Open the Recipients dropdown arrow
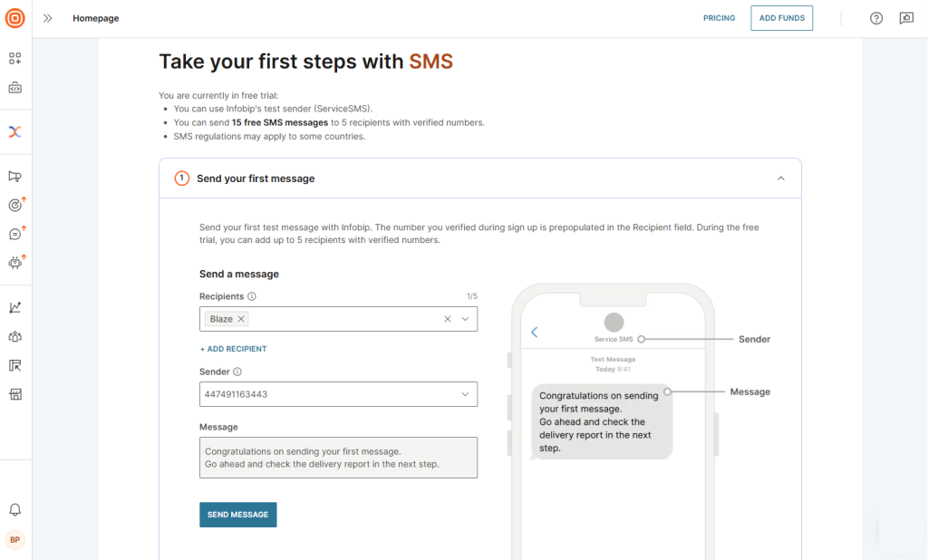928x560 pixels. [x=466, y=319]
